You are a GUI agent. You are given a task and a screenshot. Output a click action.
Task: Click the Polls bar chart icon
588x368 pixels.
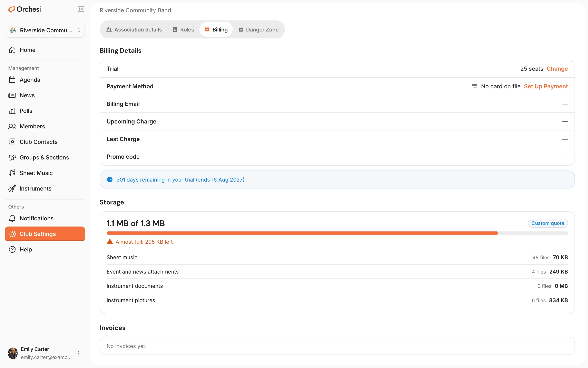(12, 111)
